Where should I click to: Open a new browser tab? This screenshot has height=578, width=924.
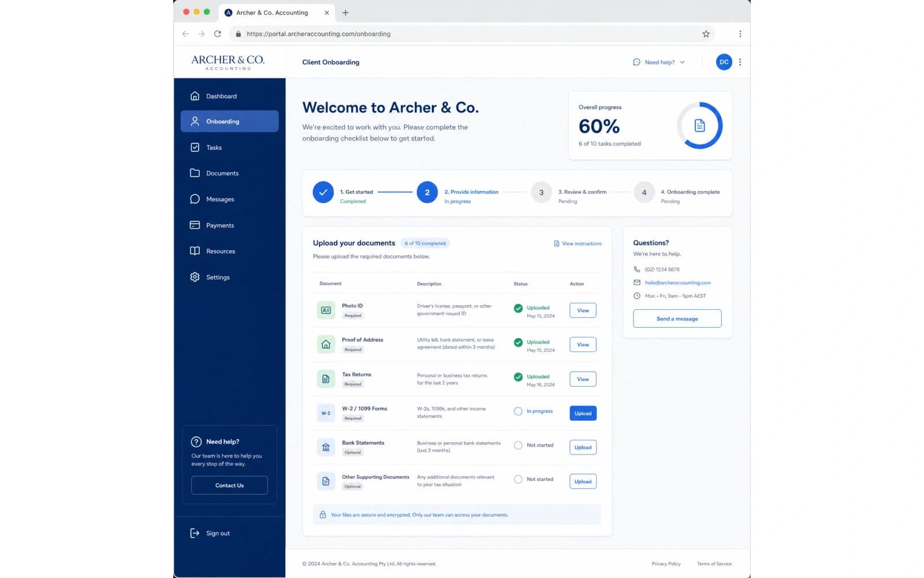345,13
